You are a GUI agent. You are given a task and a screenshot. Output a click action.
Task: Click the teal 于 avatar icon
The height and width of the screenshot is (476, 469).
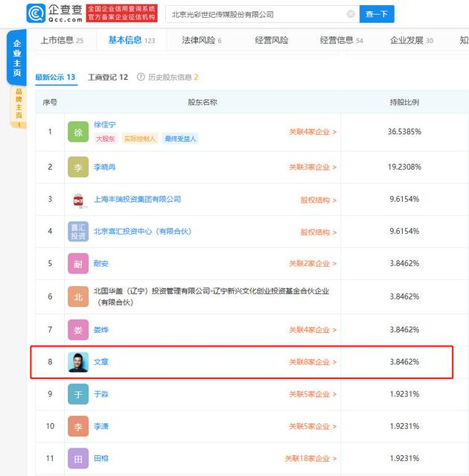click(x=78, y=394)
